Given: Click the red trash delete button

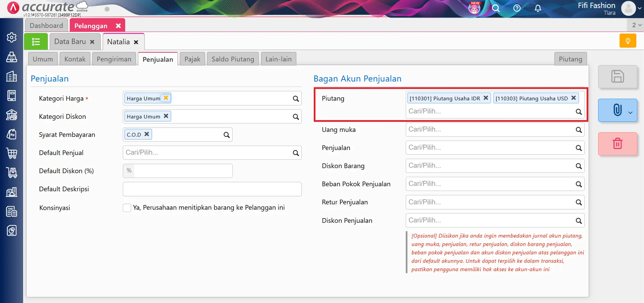Looking at the screenshot, I should [617, 144].
